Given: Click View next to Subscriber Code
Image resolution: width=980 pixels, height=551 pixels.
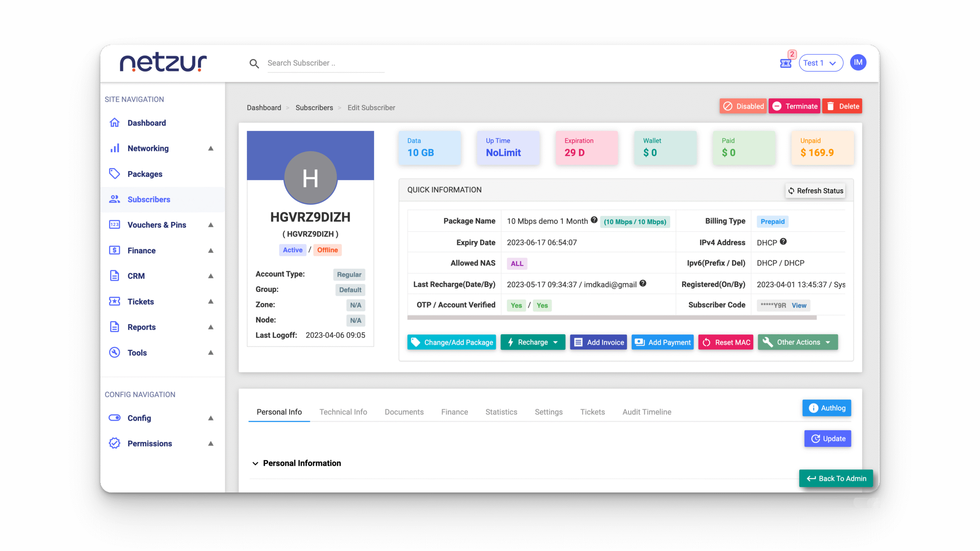Looking at the screenshot, I should pos(799,305).
